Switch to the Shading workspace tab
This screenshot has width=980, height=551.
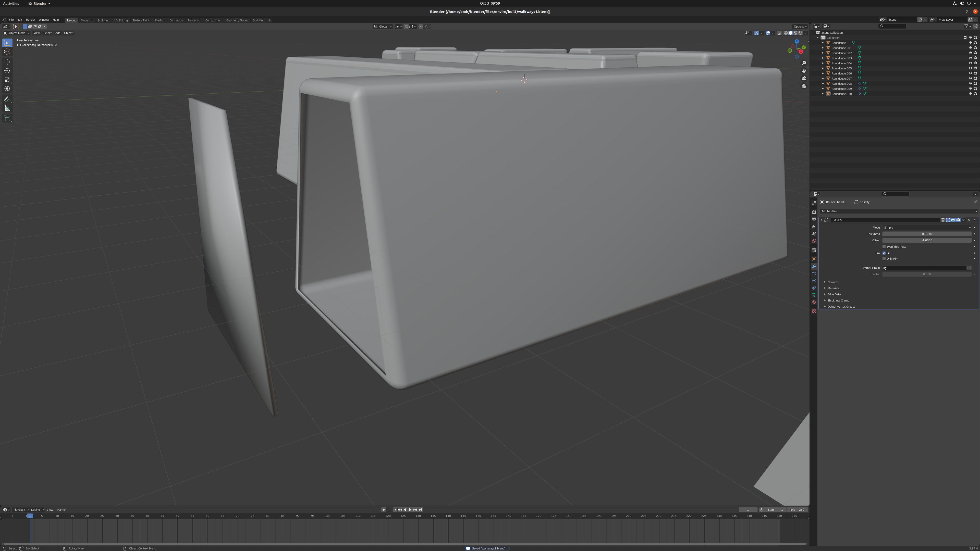coord(159,20)
